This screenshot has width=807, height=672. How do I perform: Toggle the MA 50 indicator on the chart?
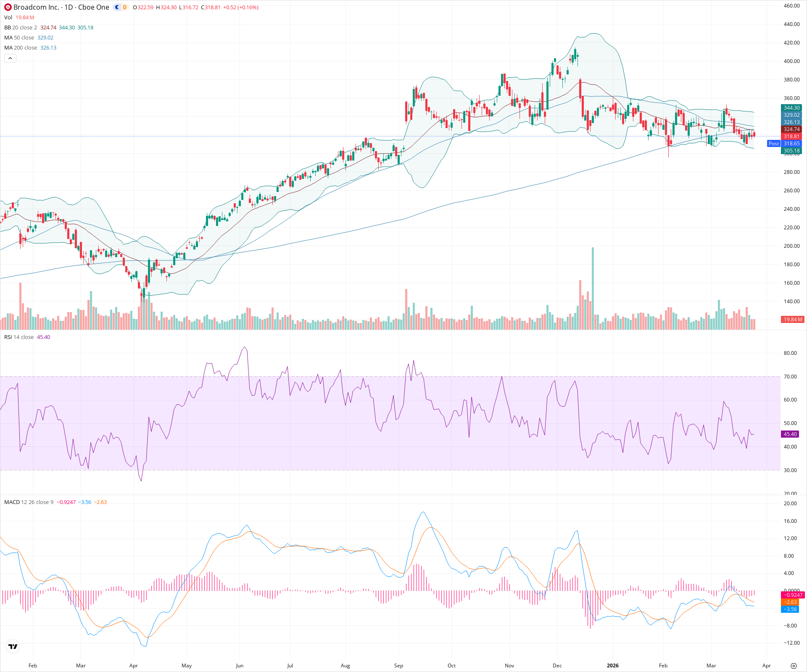click(8, 37)
